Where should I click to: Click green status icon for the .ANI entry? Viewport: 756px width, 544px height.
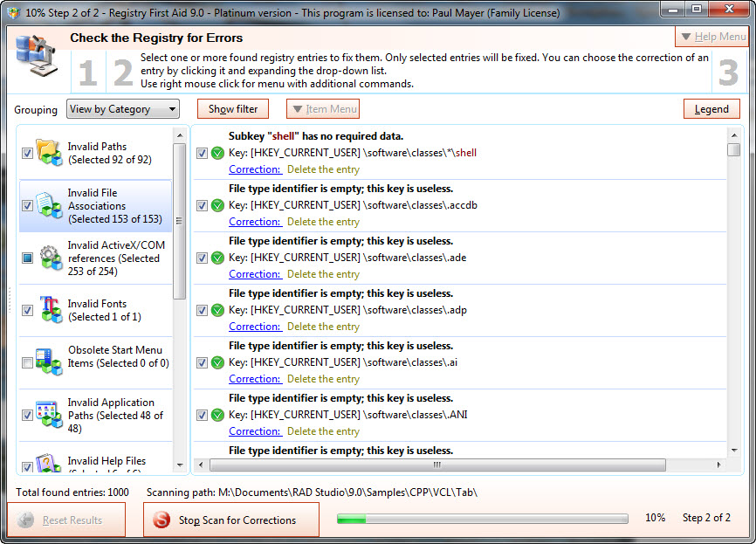(x=218, y=415)
